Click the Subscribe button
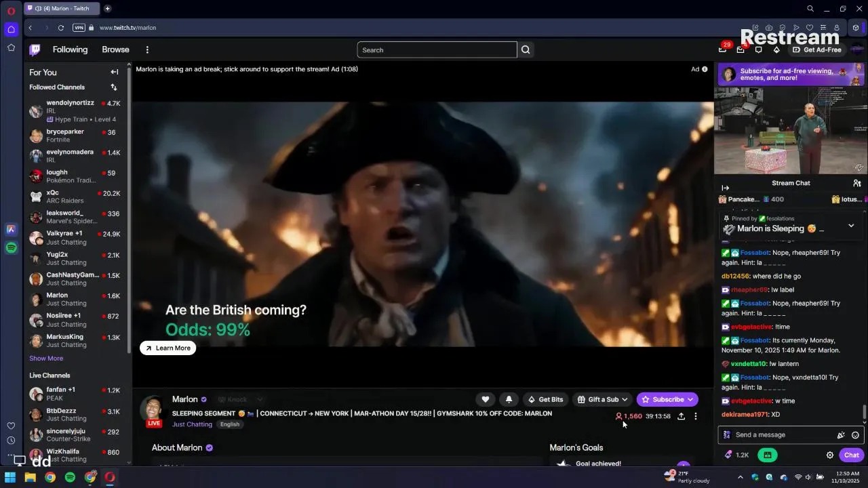868x488 pixels. [667, 399]
